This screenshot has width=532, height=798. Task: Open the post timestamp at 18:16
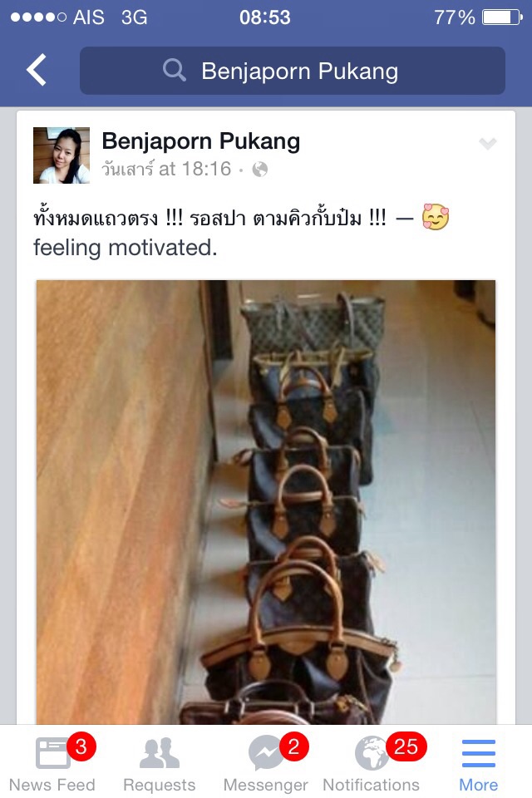(x=166, y=169)
